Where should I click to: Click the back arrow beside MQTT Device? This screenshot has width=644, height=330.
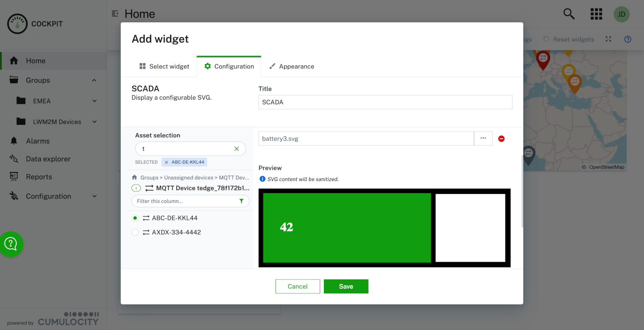tap(136, 188)
